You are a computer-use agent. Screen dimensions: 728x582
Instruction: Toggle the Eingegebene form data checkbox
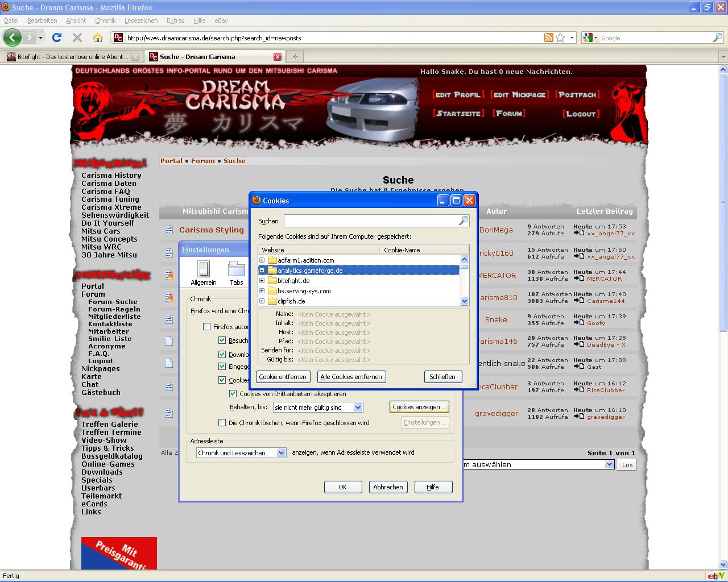(222, 367)
